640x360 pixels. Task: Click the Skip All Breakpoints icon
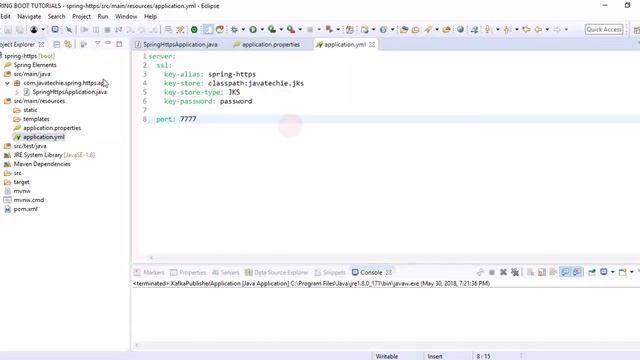tap(69, 29)
